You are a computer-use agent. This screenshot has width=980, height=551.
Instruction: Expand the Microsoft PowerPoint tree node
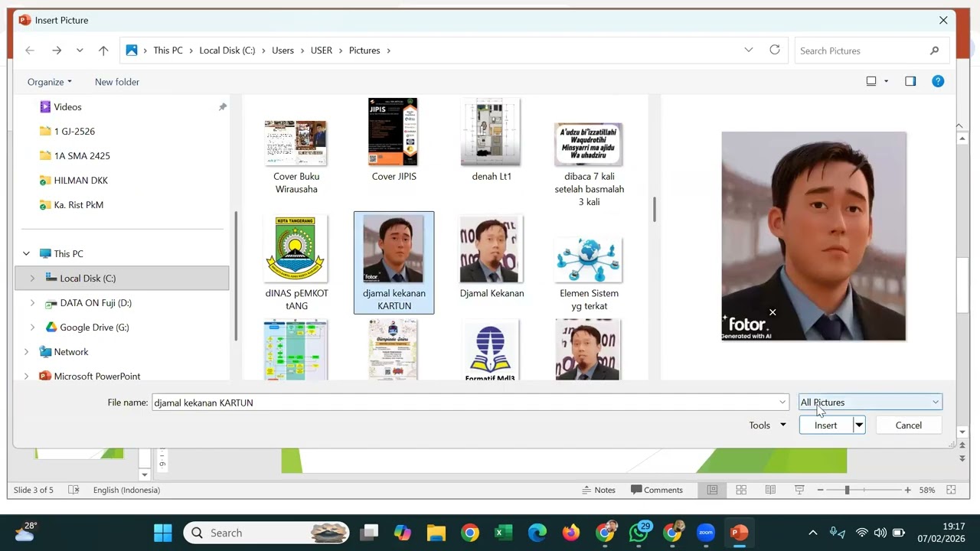pos(27,377)
